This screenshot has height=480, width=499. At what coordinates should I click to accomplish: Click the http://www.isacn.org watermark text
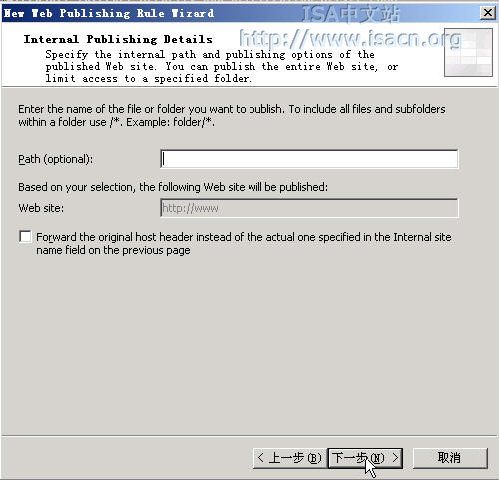pos(350,38)
